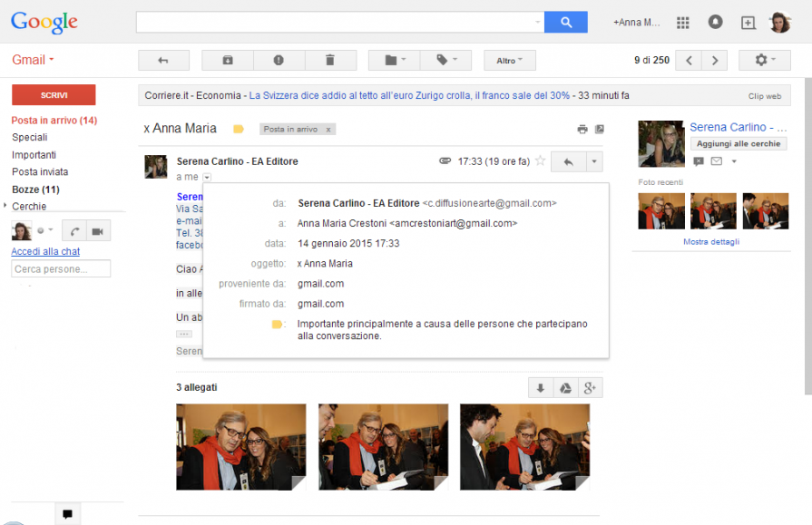812x525 pixels.
Task: Toggle the star on this message
Action: click(x=540, y=161)
